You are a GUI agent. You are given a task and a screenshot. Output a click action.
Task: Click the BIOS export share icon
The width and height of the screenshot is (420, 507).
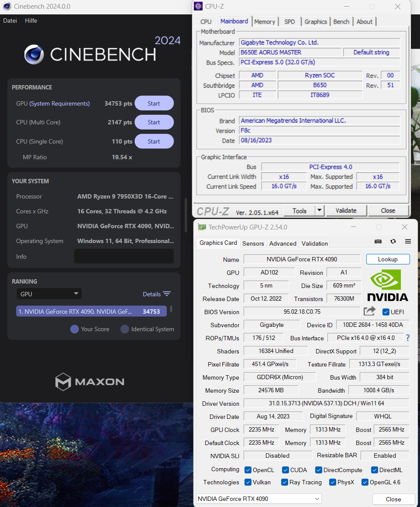coord(369,311)
